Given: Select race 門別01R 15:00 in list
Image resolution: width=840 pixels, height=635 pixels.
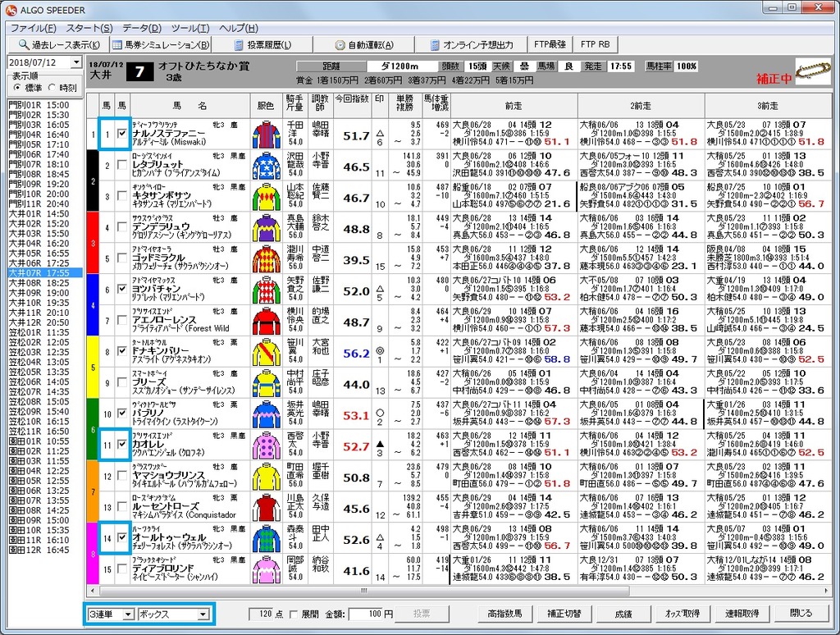Looking at the screenshot, I should click(x=46, y=105).
